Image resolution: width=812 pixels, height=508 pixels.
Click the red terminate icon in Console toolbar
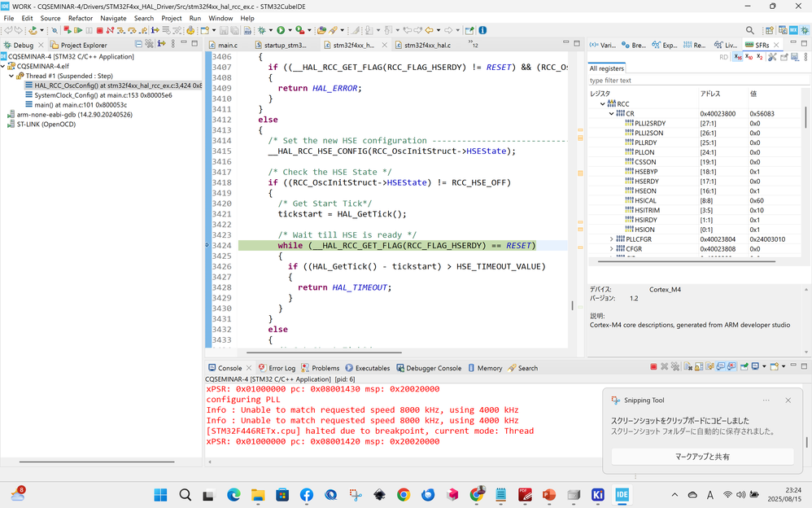click(x=653, y=367)
